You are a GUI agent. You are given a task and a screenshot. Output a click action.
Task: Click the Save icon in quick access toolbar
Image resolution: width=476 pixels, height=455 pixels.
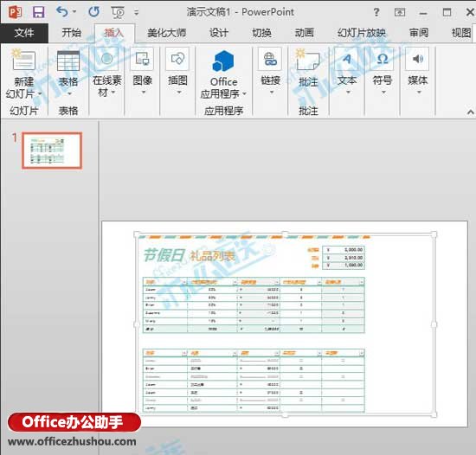(39, 12)
